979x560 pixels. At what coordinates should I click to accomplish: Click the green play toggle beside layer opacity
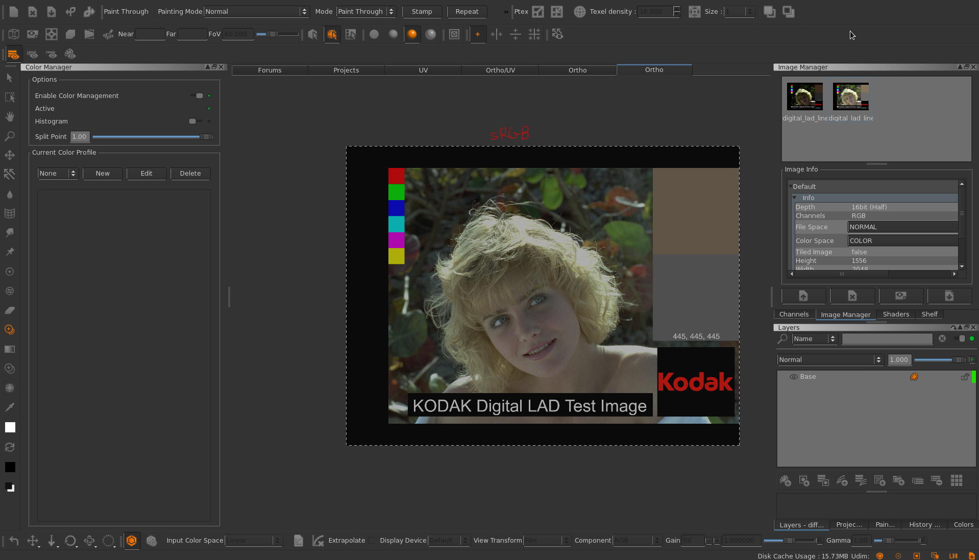pyautogui.click(x=972, y=360)
